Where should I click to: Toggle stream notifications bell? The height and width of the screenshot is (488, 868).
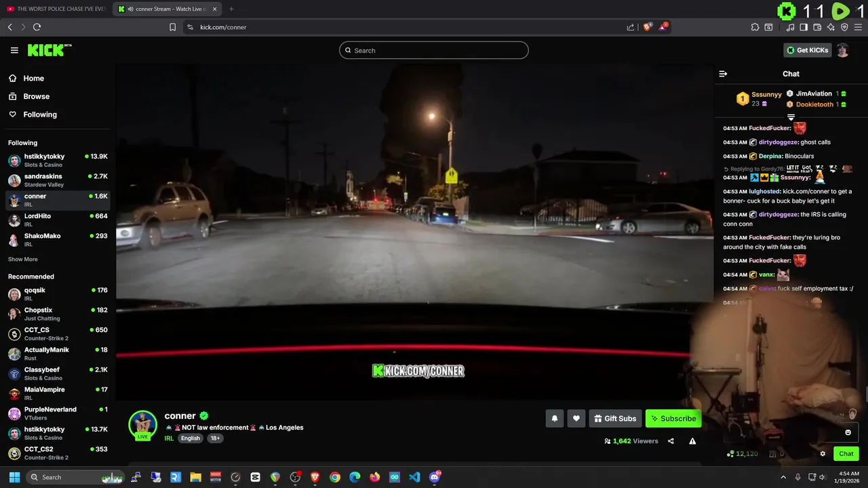[554, 418]
